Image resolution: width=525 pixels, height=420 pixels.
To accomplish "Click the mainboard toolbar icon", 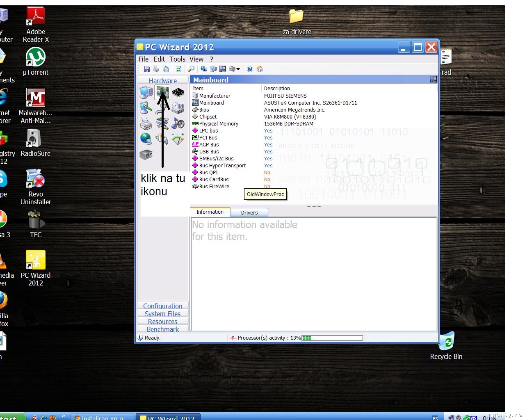I will point(223,69).
